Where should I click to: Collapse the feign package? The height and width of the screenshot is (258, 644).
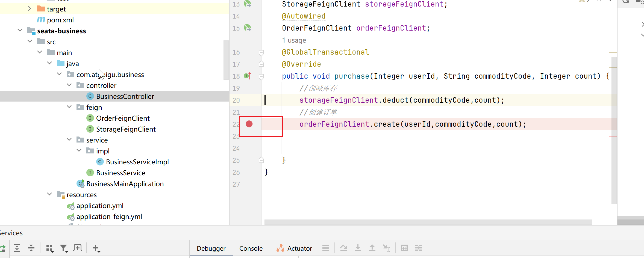click(69, 107)
